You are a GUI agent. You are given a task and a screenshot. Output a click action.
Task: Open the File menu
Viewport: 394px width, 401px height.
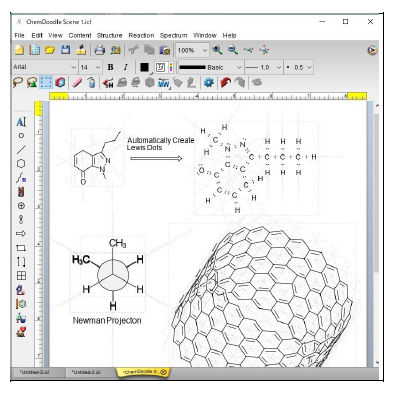[19, 35]
